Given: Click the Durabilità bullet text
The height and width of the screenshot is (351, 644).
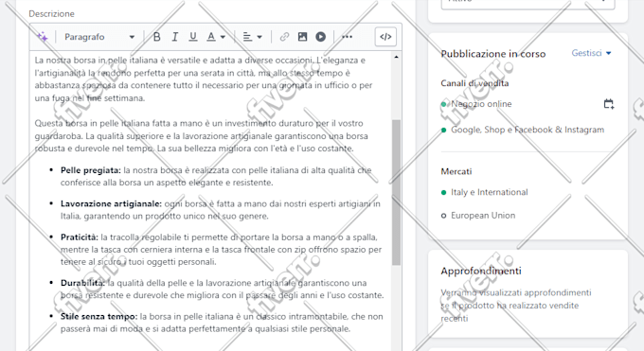Looking at the screenshot, I should [222, 289].
